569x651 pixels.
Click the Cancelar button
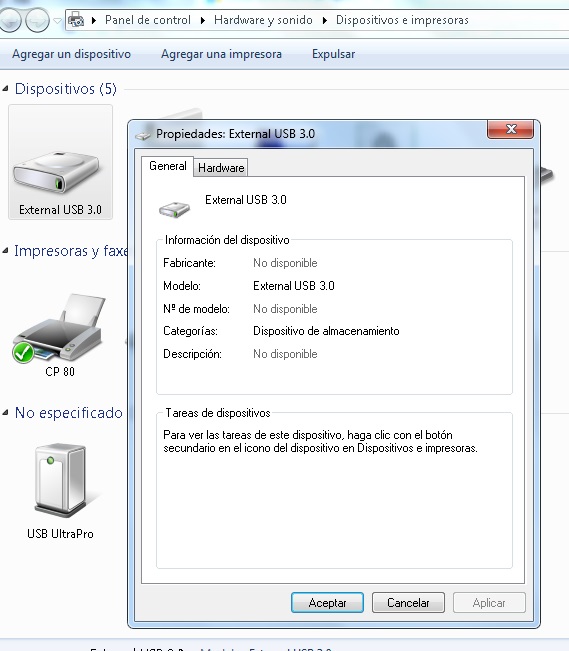tap(408, 602)
